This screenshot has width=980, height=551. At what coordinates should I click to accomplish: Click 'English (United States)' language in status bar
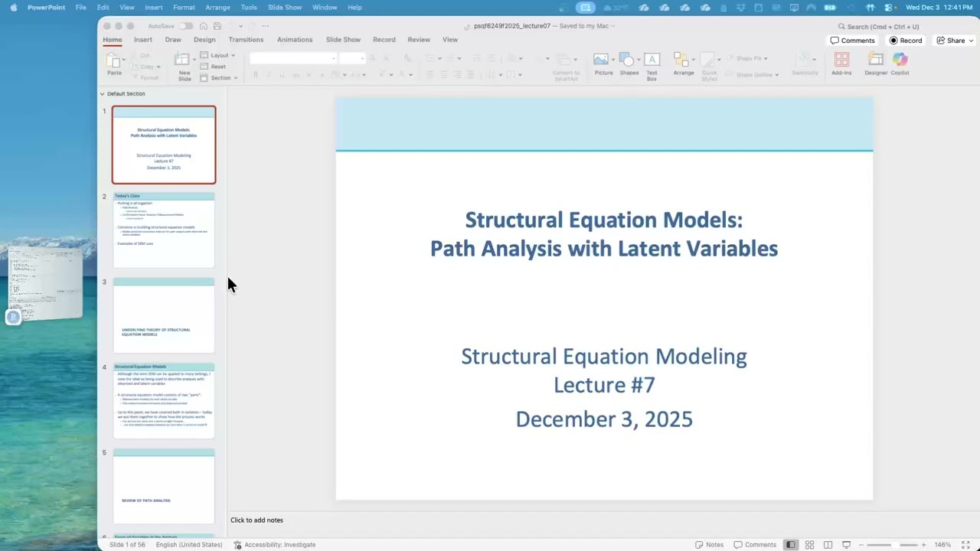point(189,545)
